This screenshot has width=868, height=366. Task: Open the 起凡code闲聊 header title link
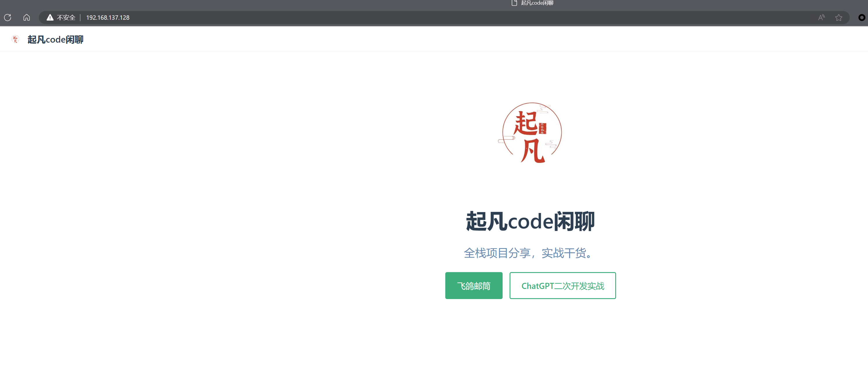pyautogui.click(x=55, y=39)
